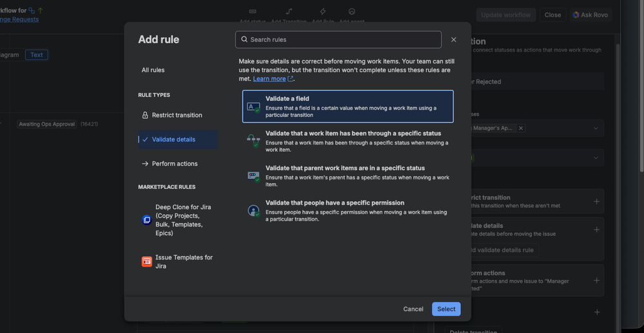Click the Select button
Screen dimensions: 644x333
point(446,309)
